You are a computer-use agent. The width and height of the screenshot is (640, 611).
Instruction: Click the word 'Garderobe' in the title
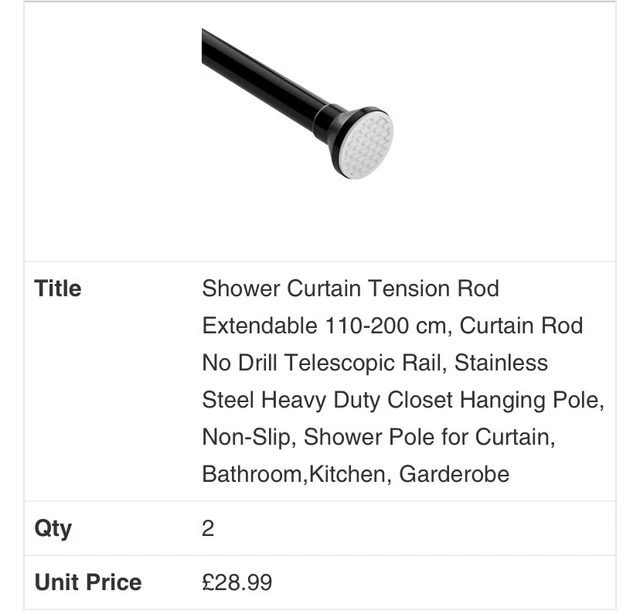(454, 474)
